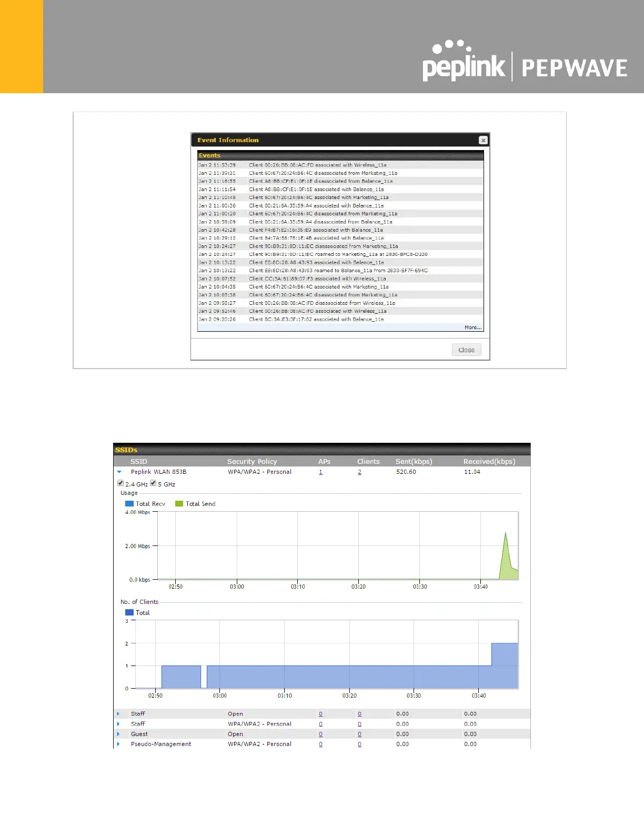644x834 pixels.
Task: Expand the Pseudo-Management SSID row
Action: 118,744
